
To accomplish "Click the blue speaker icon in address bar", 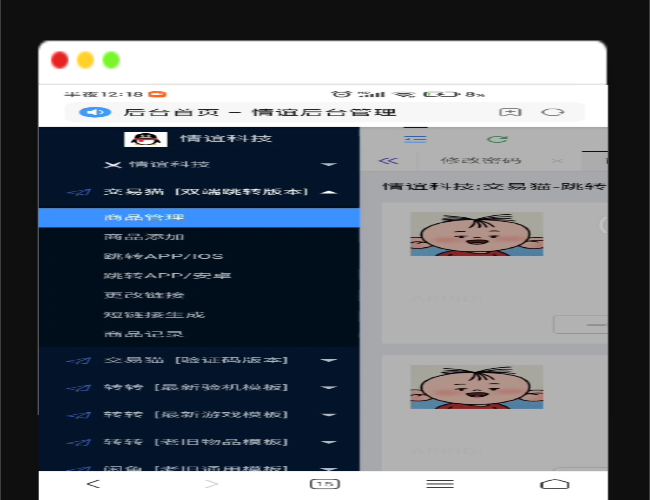I will point(95,112).
